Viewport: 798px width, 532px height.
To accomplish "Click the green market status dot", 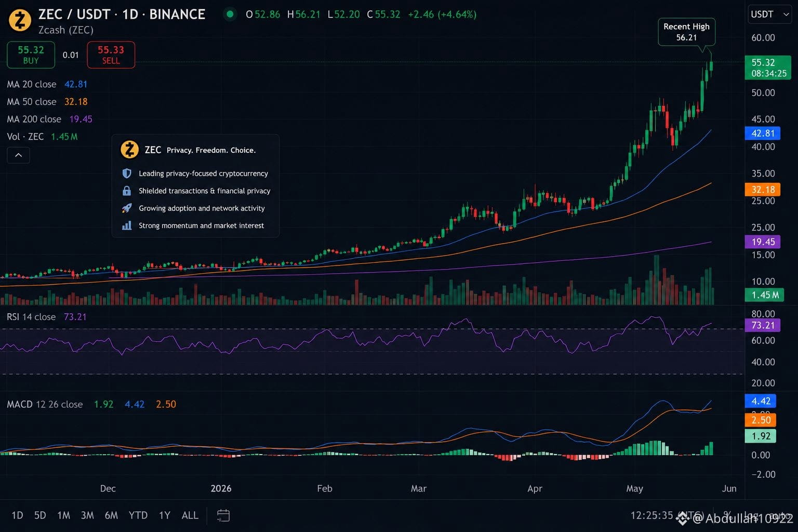I will point(230,14).
